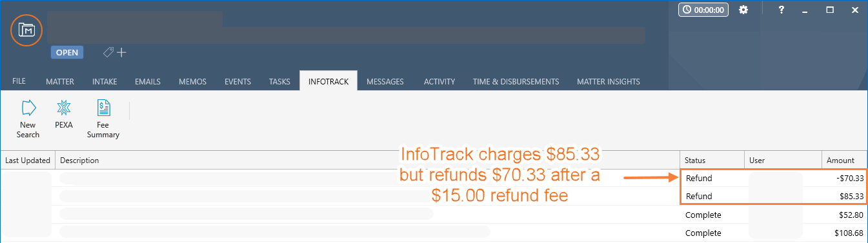The height and width of the screenshot is (243, 868).
Task: Switch to the MATTER tab
Action: 60,81
